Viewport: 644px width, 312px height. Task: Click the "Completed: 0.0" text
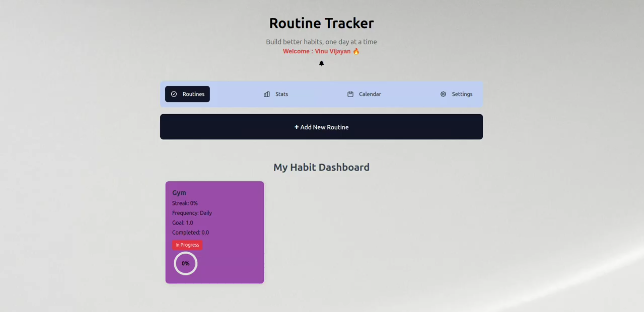pyautogui.click(x=190, y=232)
